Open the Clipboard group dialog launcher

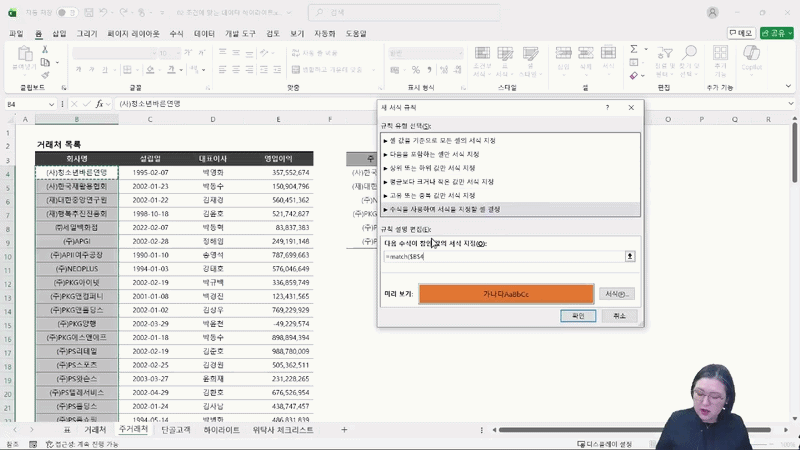click(64, 88)
